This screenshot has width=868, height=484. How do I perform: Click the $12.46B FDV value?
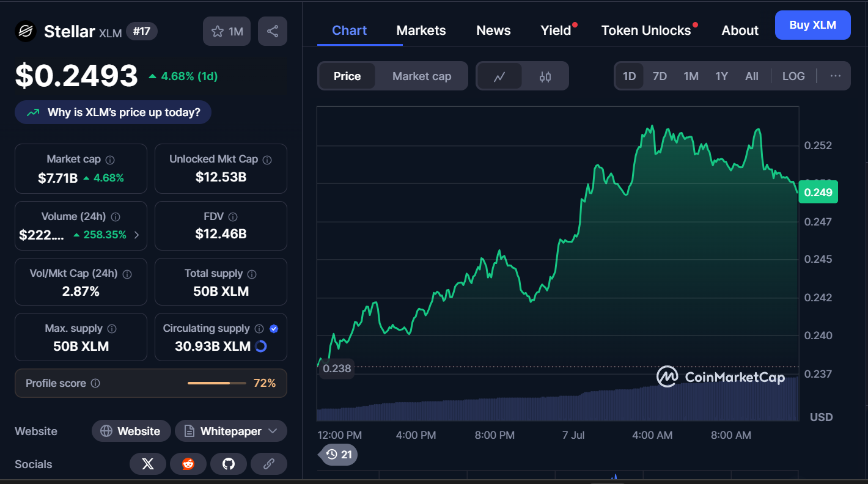coord(221,234)
